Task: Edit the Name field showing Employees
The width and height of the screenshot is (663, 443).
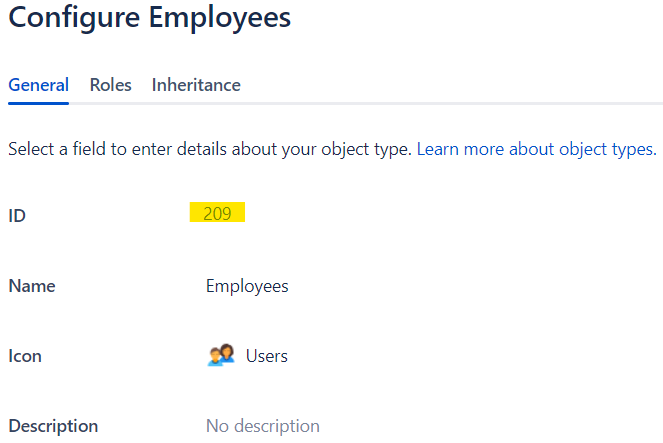Action: [x=247, y=287]
